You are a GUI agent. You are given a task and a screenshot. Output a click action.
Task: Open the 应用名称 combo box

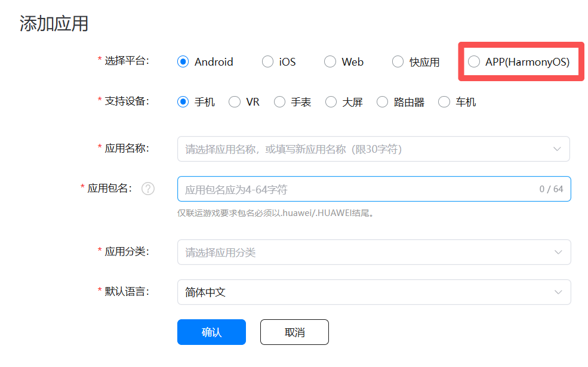pyautogui.click(x=374, y=149)
